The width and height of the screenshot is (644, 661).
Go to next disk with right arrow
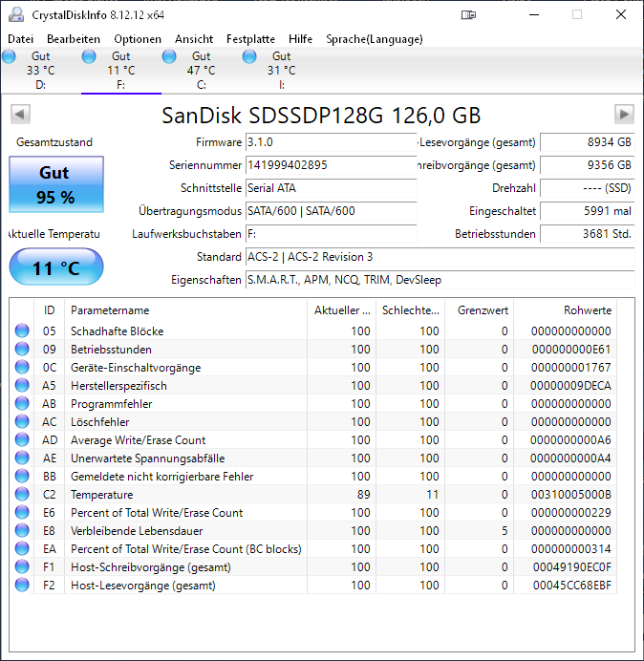point(624,114)
